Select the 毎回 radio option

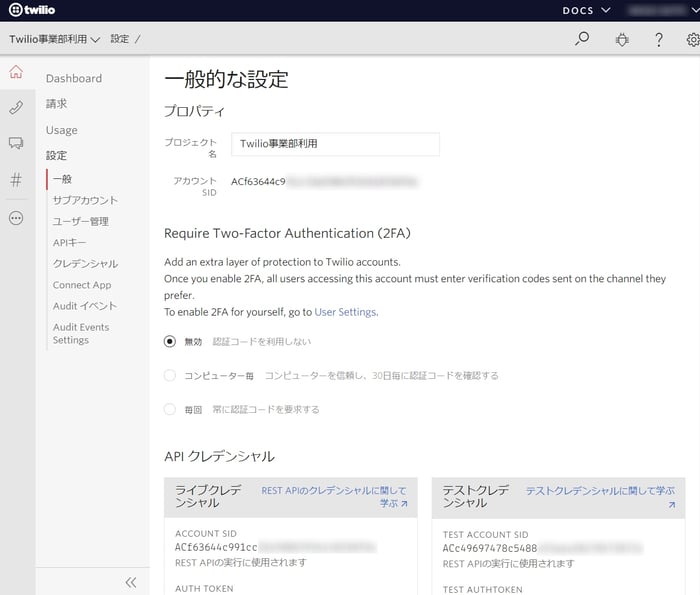(x=170, y=409)
